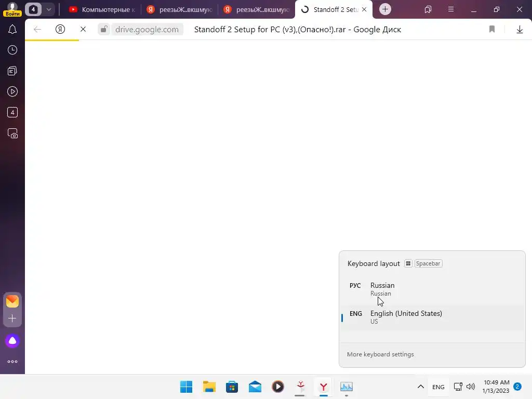Open network status tray icon

click(x=458, y=387)
